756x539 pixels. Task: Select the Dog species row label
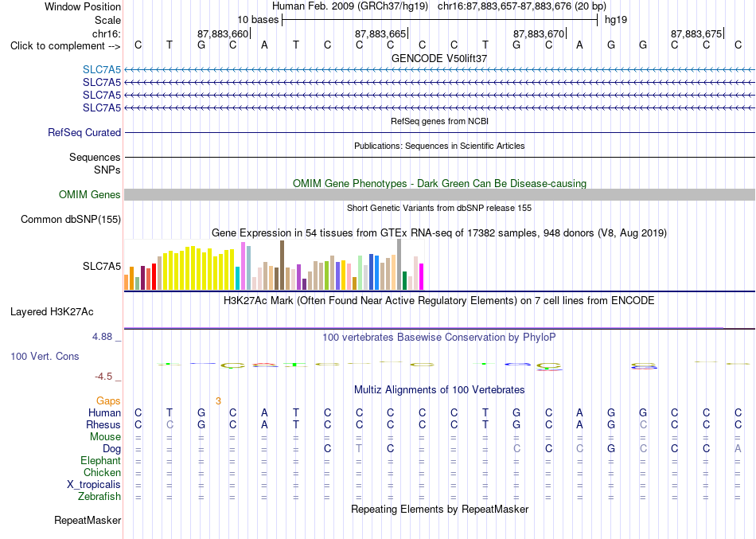tap(112, 449)
